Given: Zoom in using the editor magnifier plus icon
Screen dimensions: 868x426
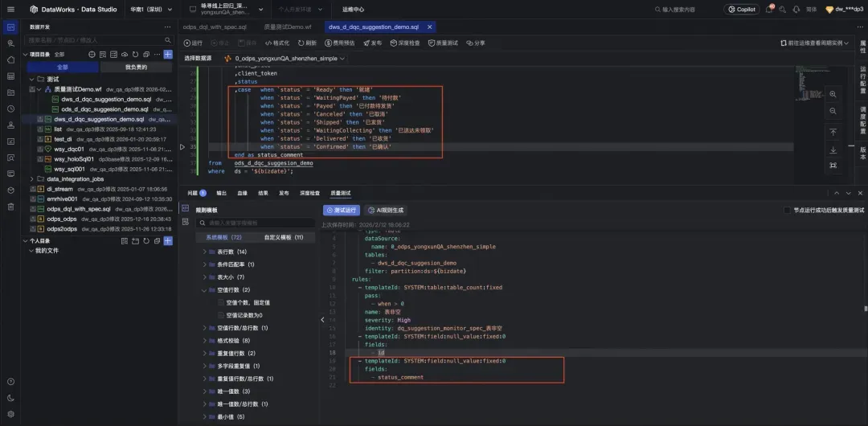Looking at the screenshot, I should point(833,94).
